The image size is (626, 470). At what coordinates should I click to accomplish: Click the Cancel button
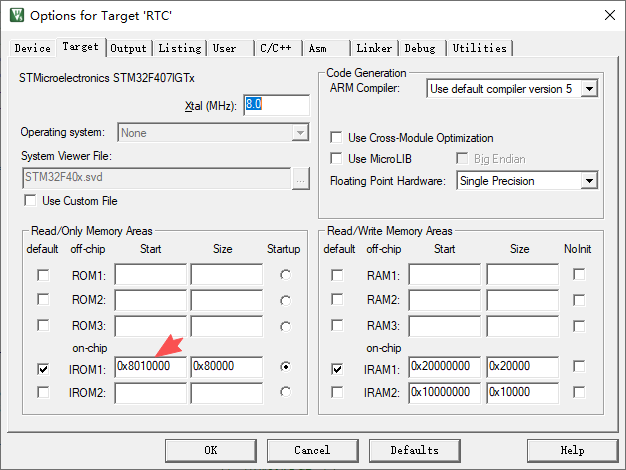coord(313,450)
